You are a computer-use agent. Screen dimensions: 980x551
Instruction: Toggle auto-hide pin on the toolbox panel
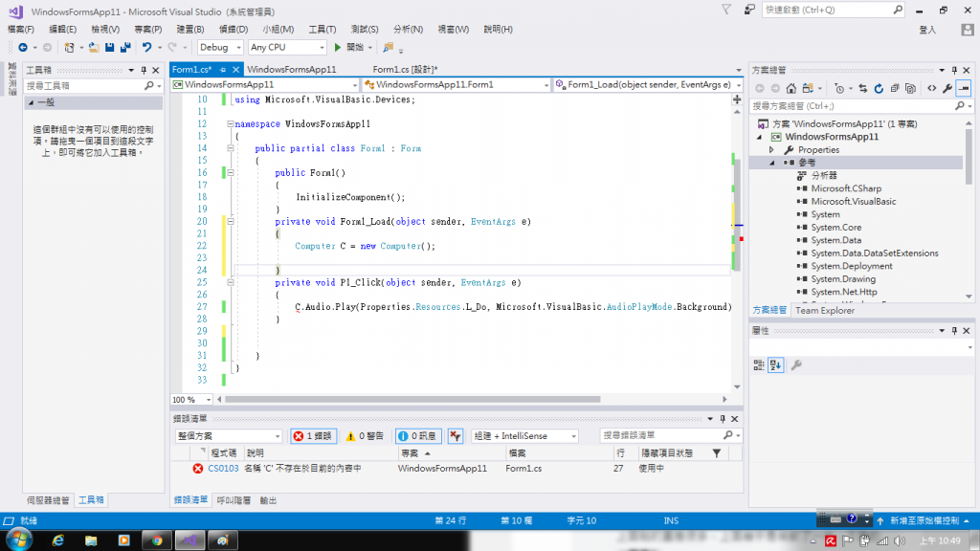144,71
